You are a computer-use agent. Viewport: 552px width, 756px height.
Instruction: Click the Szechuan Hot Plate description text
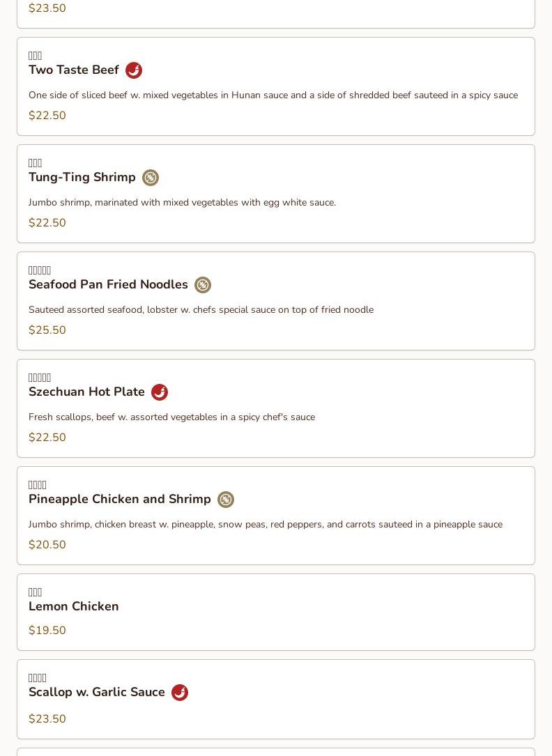pos(171,417)
